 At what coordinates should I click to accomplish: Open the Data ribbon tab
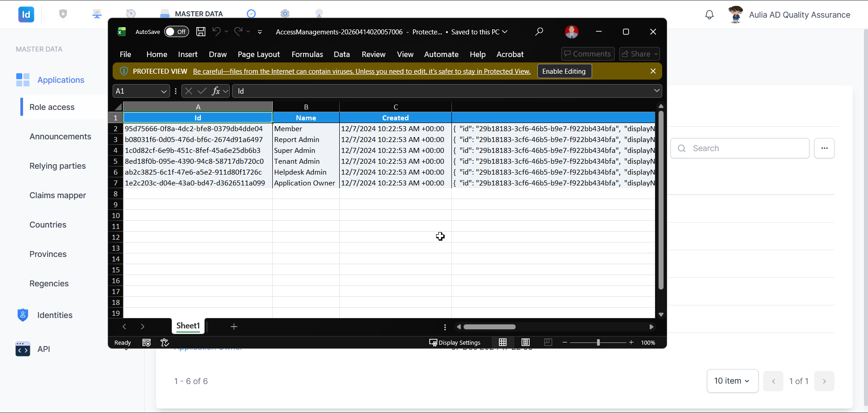pos(342,54)
